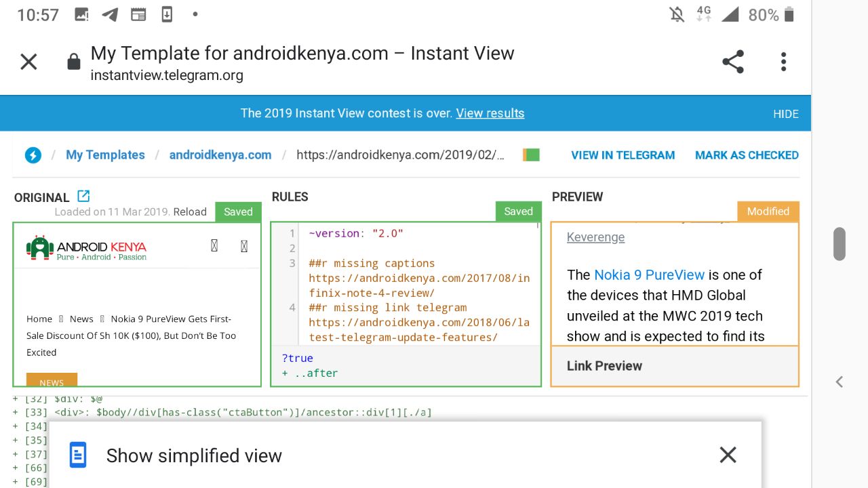Click the Saved badge above Original pane
The image size is (868, 488).
pyautogui.click(x=238, y=211)
